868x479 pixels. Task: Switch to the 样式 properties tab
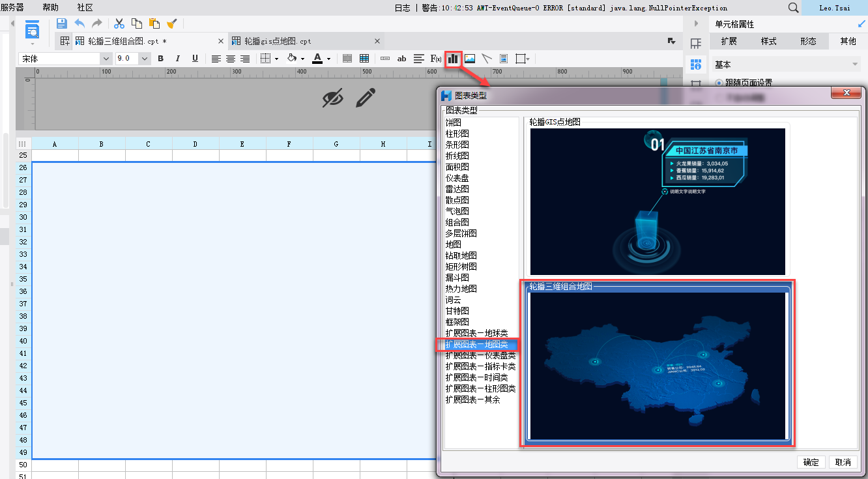(769, 41)
